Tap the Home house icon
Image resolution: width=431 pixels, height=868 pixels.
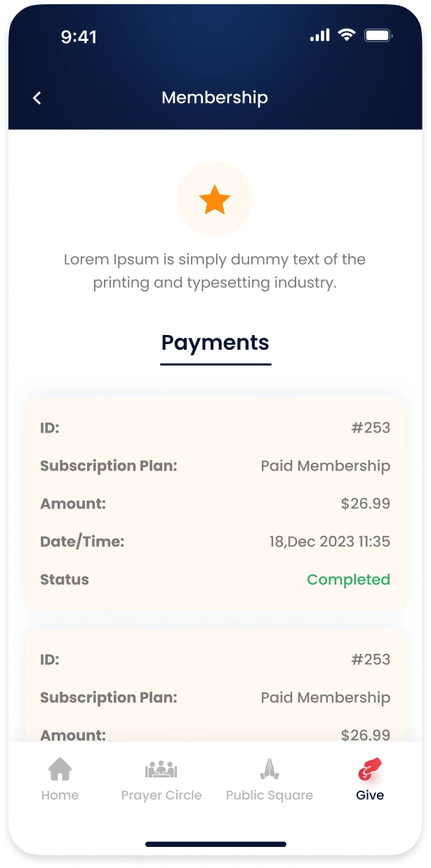pyautogui.click(x=60, y=770)
